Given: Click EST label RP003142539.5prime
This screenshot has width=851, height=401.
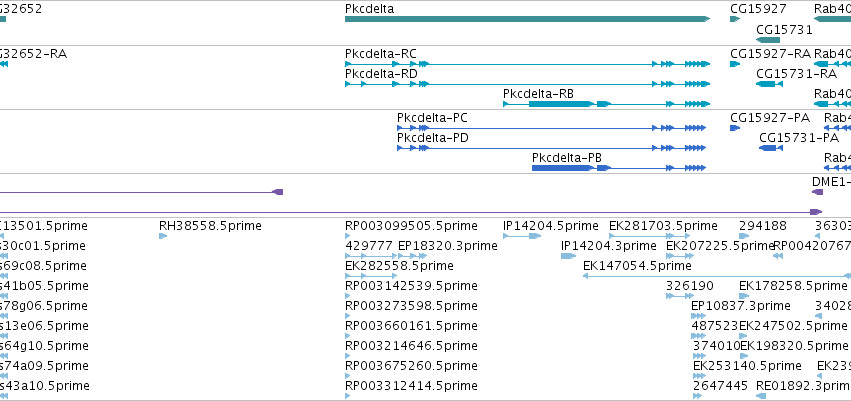Looking at the screenshot, I should pos(411,285).
